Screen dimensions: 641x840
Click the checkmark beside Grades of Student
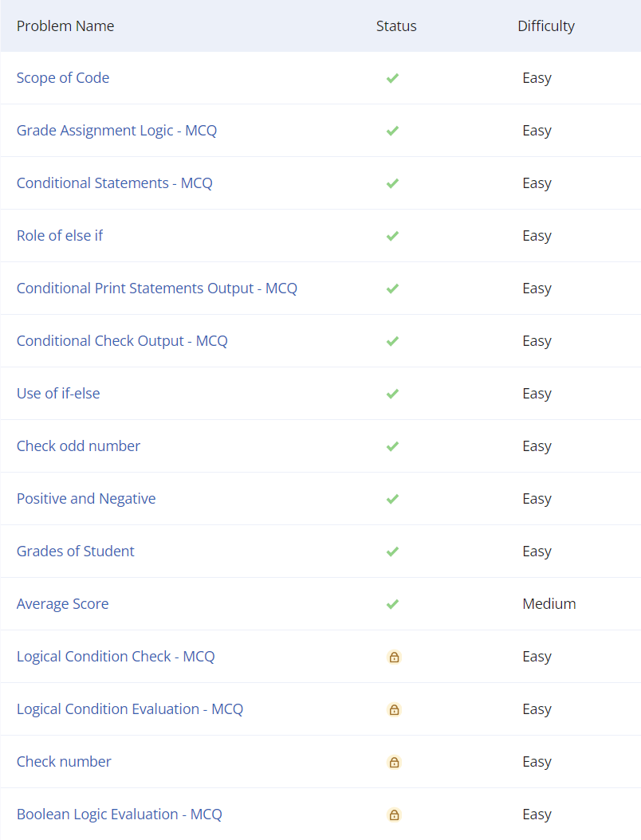pos(392,551)
